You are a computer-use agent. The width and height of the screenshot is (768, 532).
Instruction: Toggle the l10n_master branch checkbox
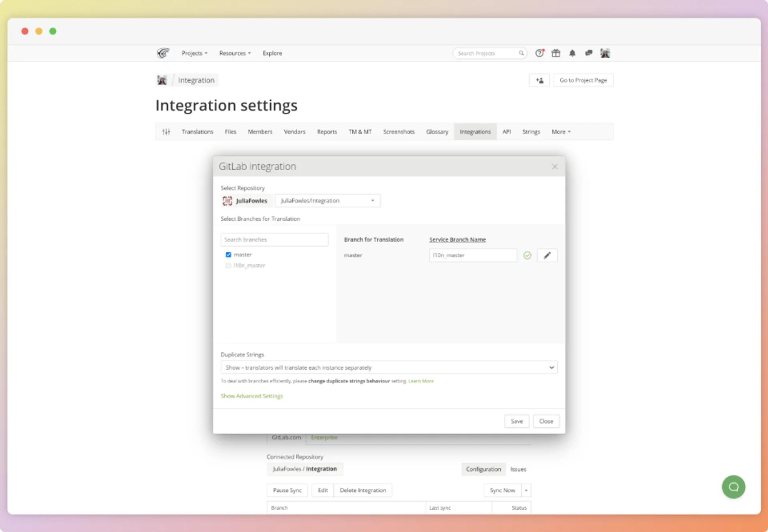[228, 266]
